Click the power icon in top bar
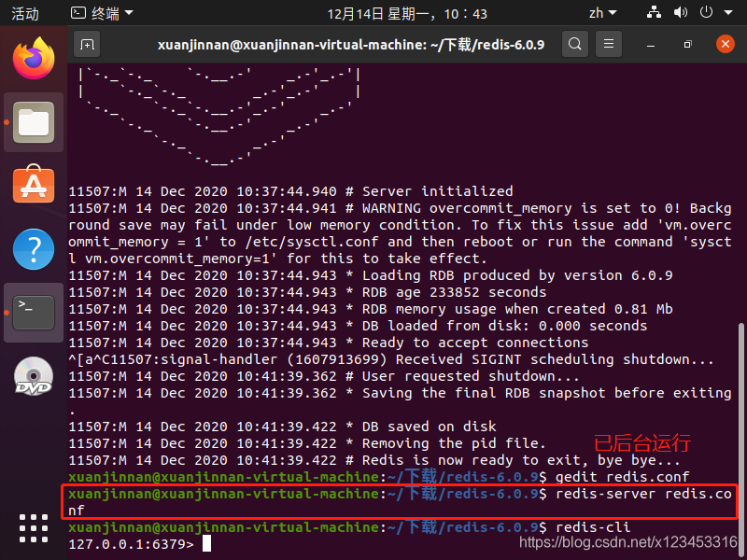 706,13
